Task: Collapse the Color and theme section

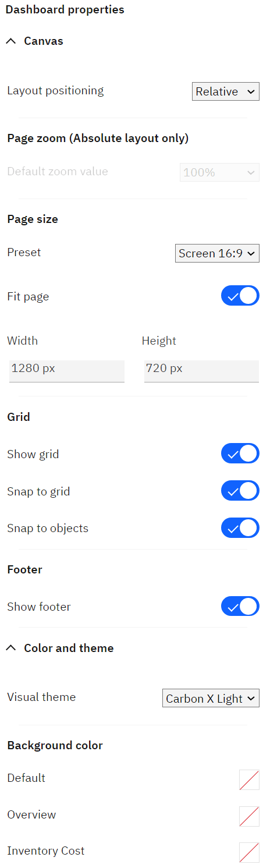Action: point(10,648)
